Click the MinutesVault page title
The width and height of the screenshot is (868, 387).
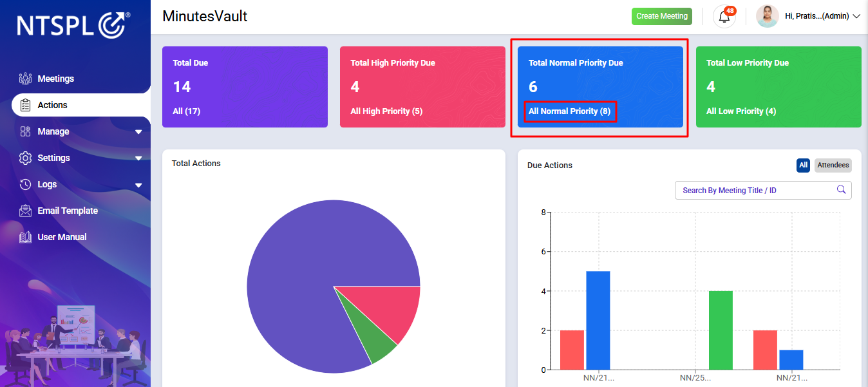205,17
